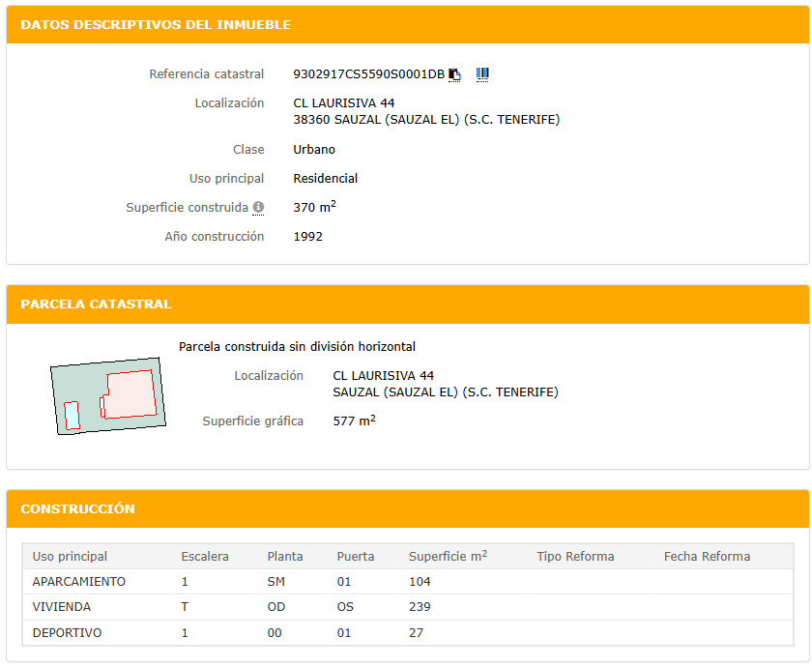The width and height of the screenshot is (812, 667).
Task: Click the OD planta value in the VIVIENDA row
Action: click(276, 607)
